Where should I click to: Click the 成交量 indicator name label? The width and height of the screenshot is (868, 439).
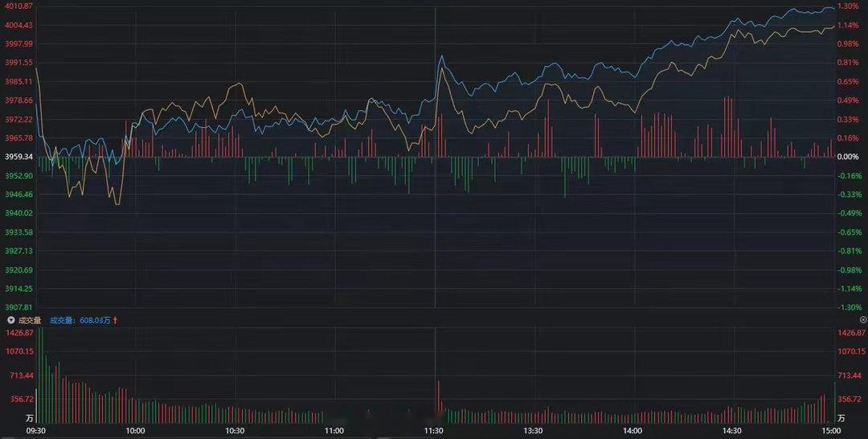[30, 321]
